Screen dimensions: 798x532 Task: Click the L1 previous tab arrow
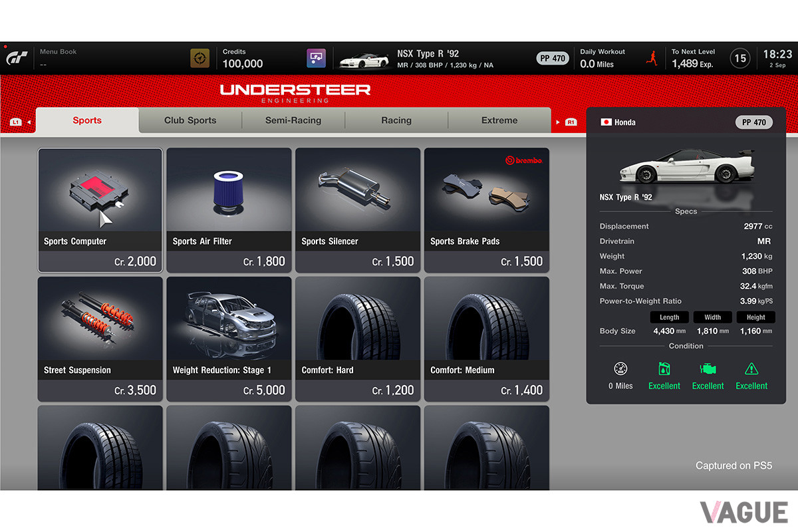(21, 122)
